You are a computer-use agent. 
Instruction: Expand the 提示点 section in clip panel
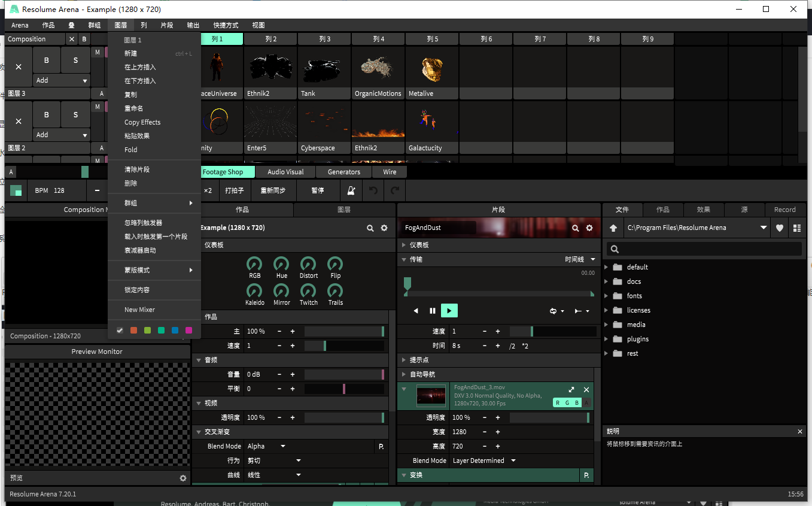404,360
